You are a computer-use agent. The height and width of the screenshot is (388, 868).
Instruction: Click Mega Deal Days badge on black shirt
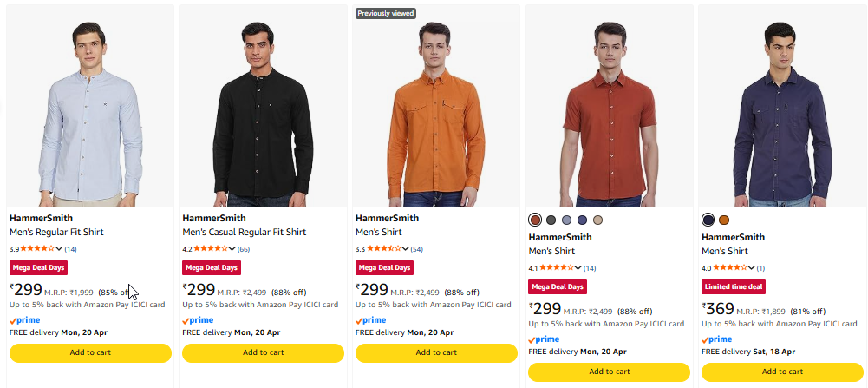pyautogui.click(x=212, y=268)
